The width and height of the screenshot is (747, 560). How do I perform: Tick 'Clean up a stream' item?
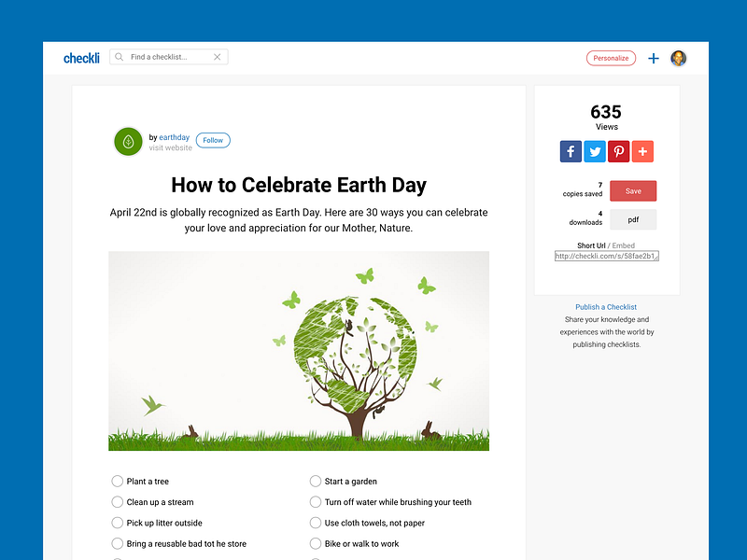point(118,502)
